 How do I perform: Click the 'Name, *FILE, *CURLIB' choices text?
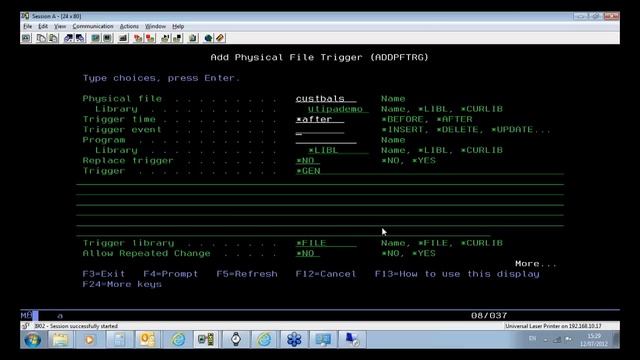[x=442, y=243]
